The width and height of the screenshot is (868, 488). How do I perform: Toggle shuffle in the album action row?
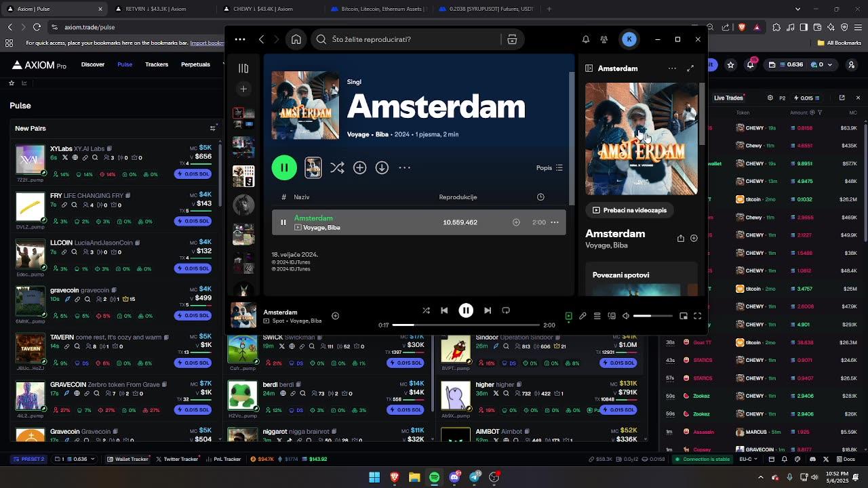(337, 167)
